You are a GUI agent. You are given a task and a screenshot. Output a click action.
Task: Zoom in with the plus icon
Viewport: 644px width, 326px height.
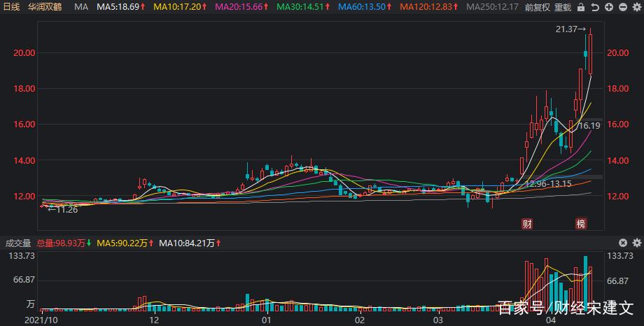click(x=608, y=7)
